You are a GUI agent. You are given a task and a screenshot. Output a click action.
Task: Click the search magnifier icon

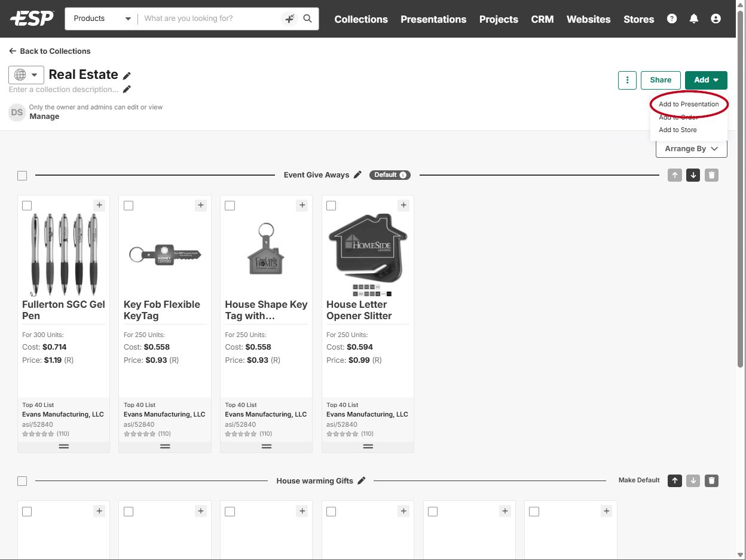(x=307, y=19)
